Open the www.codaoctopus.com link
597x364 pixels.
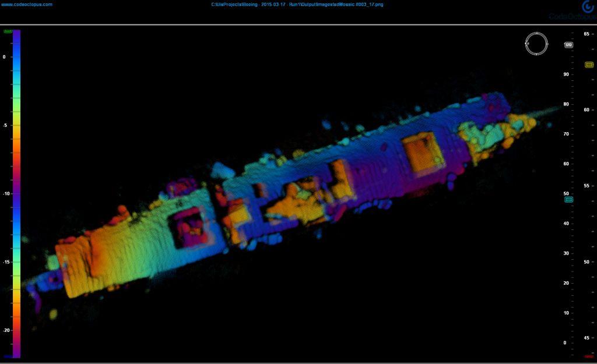27,5
